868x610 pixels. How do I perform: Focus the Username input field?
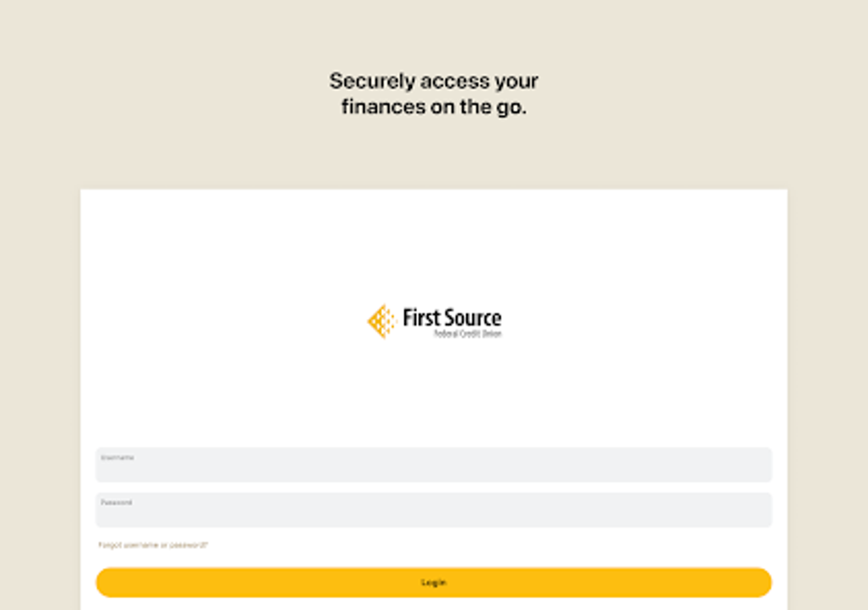pyautogui.click(x=434, y=469)
